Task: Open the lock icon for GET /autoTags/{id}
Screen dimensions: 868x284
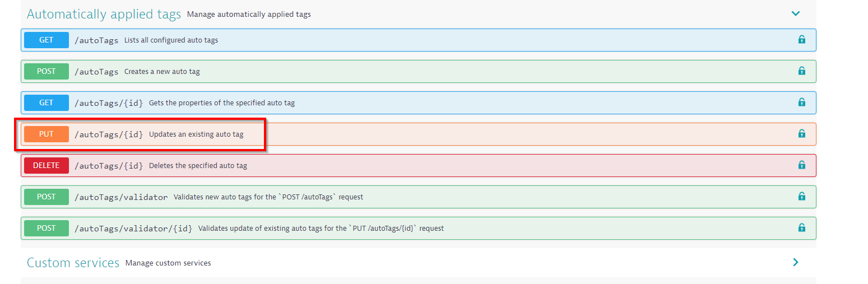Action: point(801,103)
